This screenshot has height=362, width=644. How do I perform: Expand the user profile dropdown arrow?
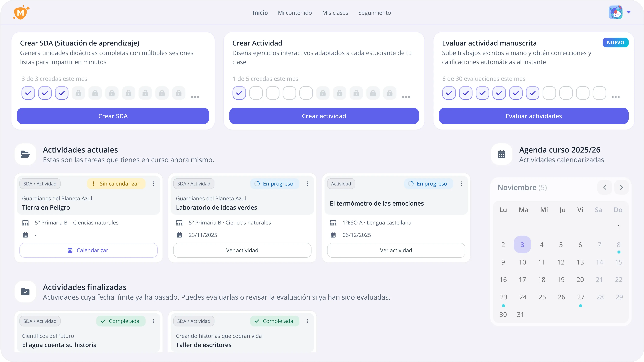pos(628,12)
